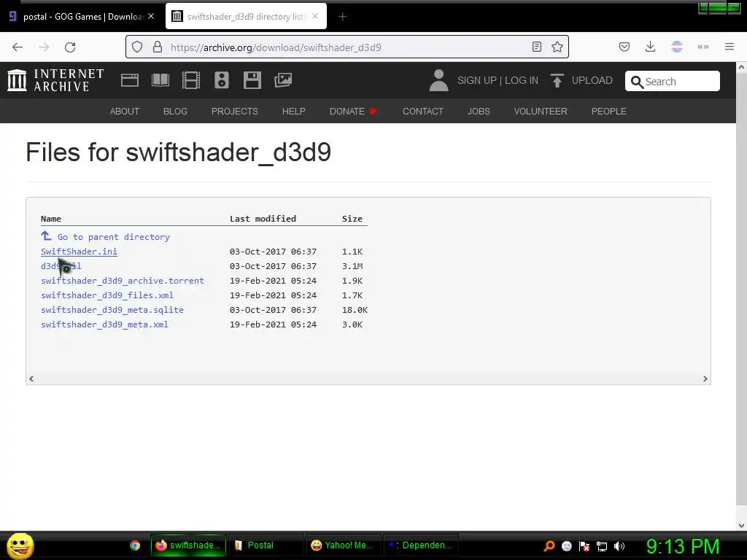Download the d3d9.dll file link
747x560 pixels.
pos(61,266)
